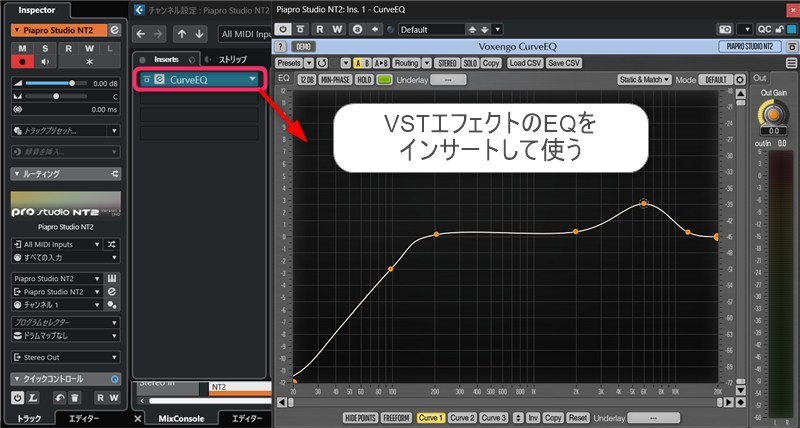Click the horizontal scrollbar under EQ graph

[x=505, y=402]
